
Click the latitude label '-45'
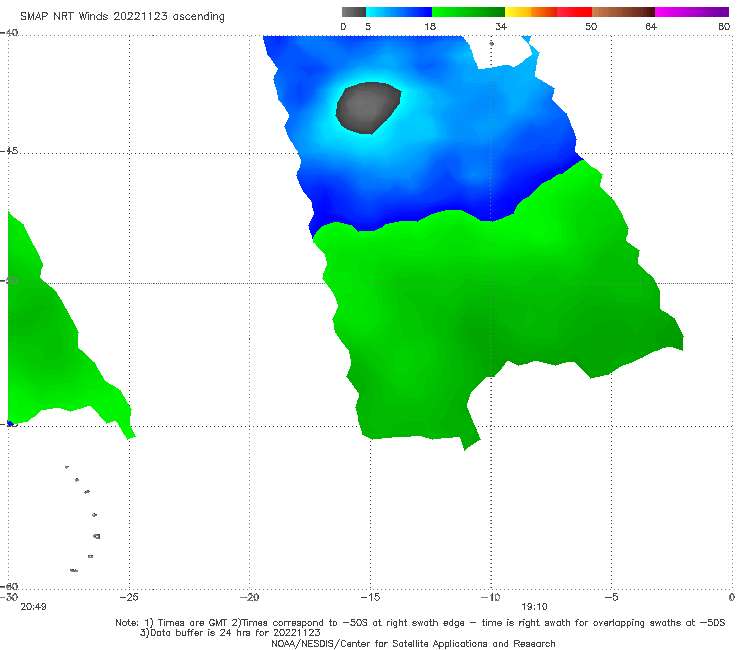point(9,151)
